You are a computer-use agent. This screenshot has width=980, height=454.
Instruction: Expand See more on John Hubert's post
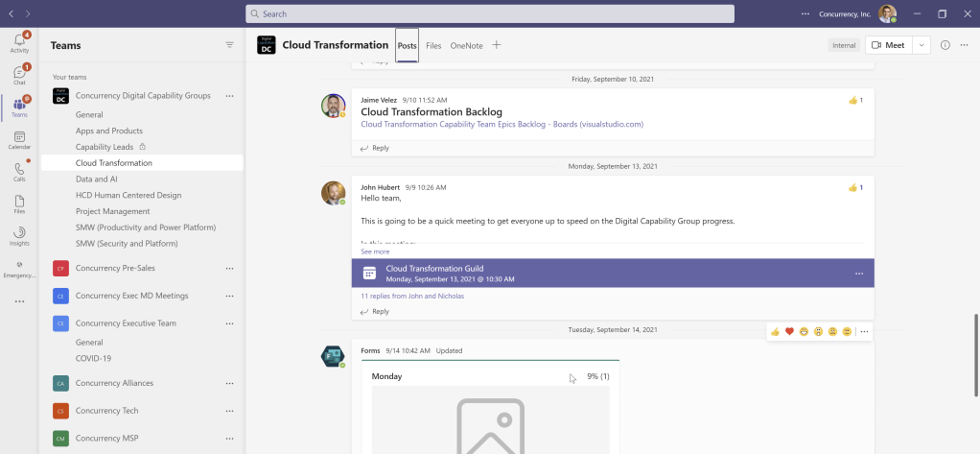pos(375,251)
